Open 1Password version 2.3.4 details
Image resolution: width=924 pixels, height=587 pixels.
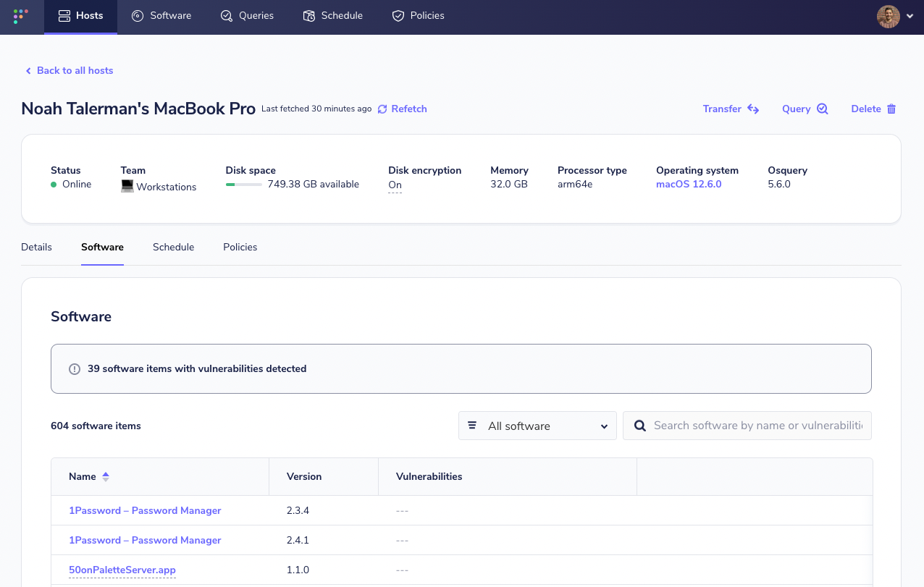pos(145,510)
